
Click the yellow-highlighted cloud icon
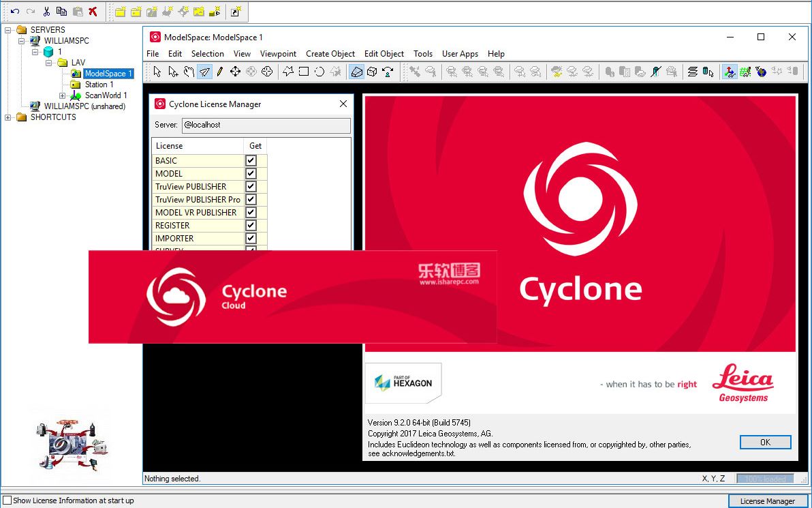(x=557, y=72)
